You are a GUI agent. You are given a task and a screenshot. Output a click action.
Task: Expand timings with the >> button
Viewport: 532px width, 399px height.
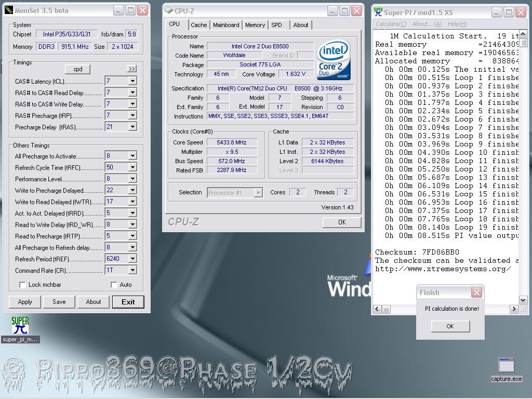(131, 69)
